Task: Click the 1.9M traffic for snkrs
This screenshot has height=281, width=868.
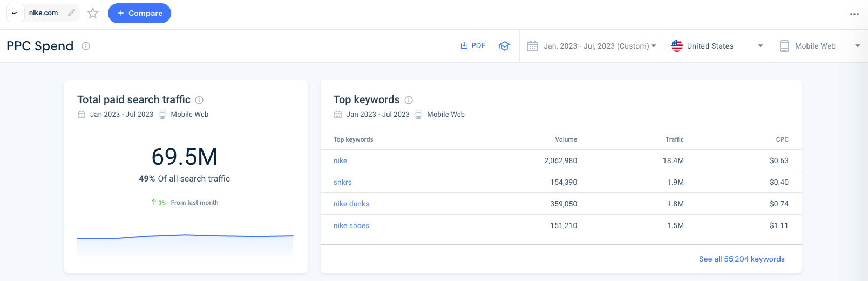Action: click(675, 182)
